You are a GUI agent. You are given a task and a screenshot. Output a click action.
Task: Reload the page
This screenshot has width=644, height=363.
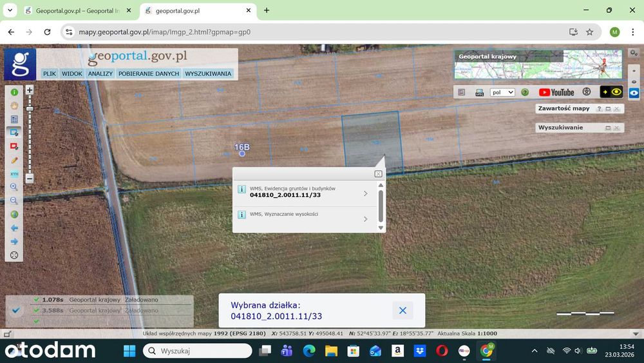point(47,32)
